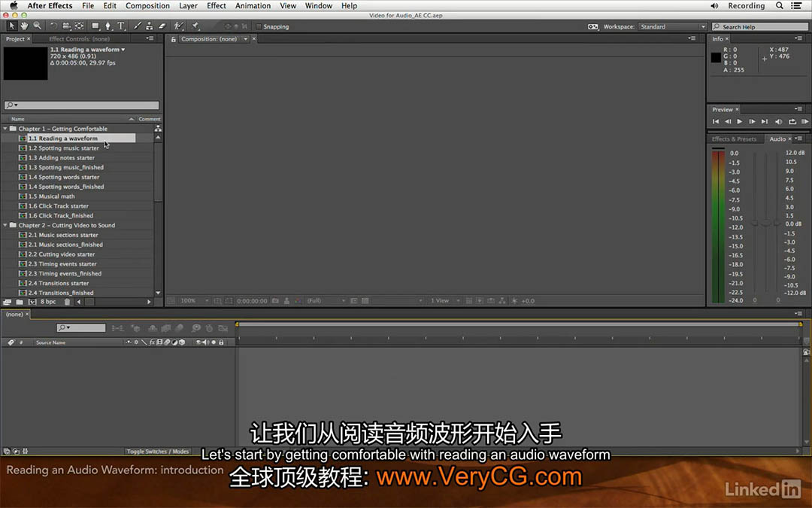Viewport: 812px width, 508px height.
Task: Click the solo column header in timeline
Action: click(x=214, y=342)
